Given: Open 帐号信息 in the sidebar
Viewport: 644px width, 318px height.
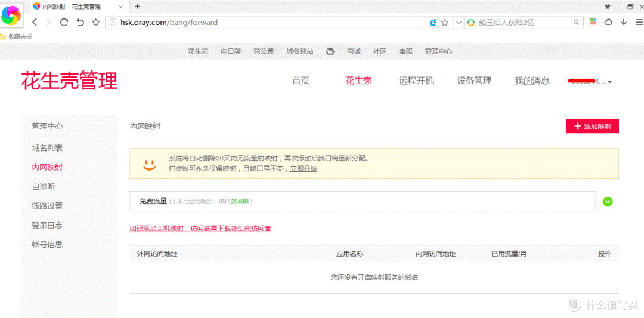Looking at the screenshot, I should [47, 245].
